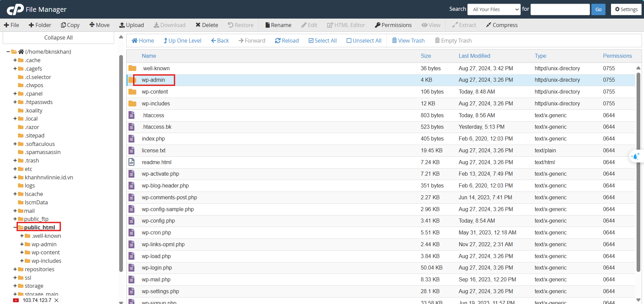Image resolution: width=644 pixels, height=304 pixels.
Task: Select wp-login.php in the file list
Action: pyautogui.click(x=157, y=268)
